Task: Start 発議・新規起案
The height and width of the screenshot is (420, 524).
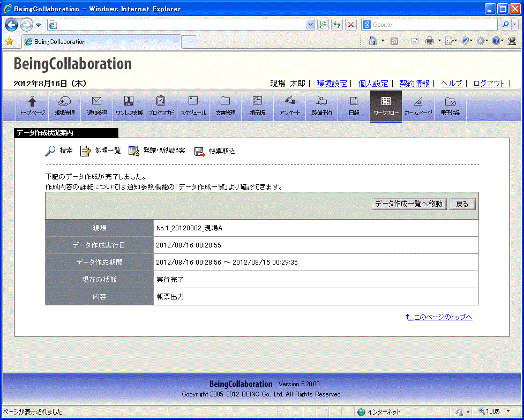Action: point(157,151)
